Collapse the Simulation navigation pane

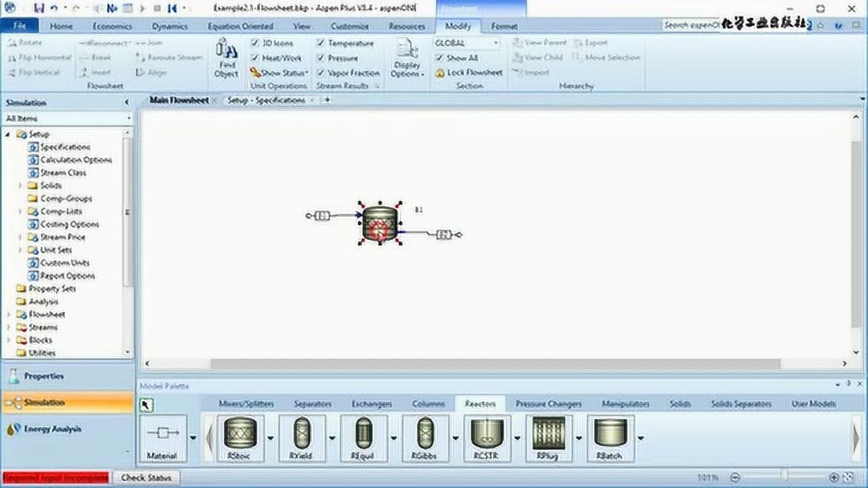[x=126, y=102]
